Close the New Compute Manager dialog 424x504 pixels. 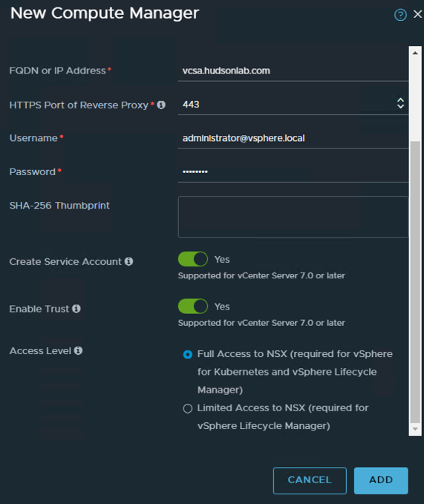417,14
